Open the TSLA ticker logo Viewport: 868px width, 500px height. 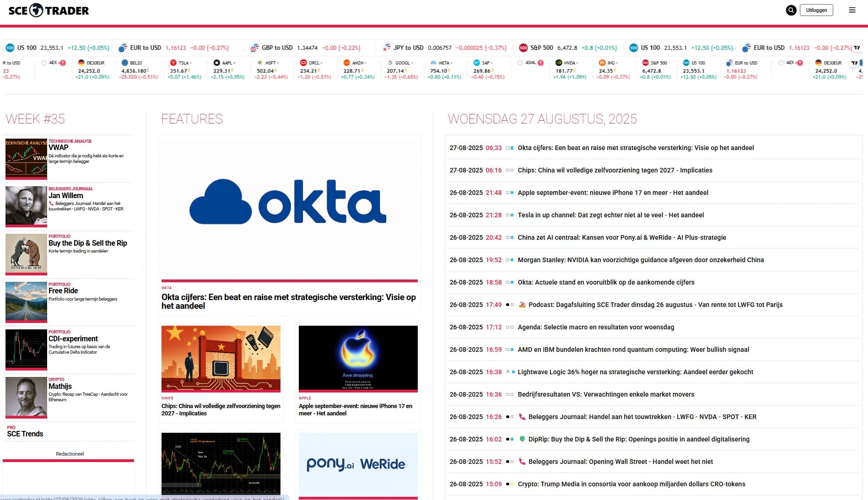click(173, 63)
